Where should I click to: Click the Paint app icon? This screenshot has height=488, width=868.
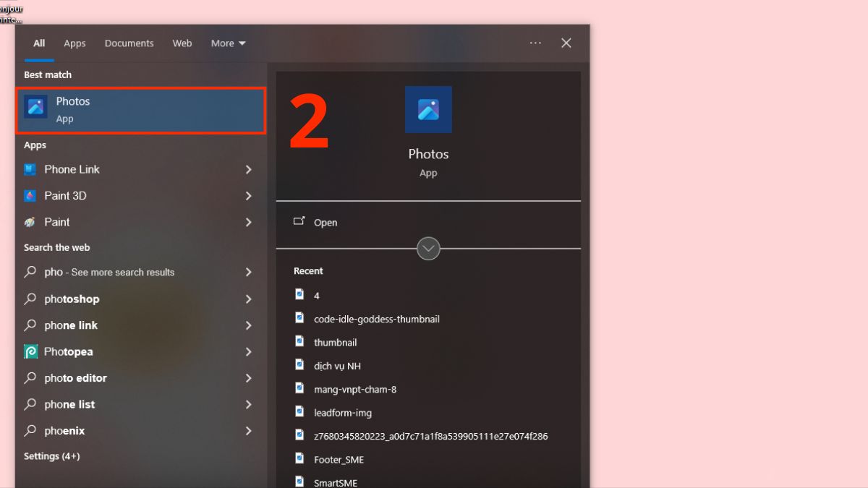coord(30,222)
